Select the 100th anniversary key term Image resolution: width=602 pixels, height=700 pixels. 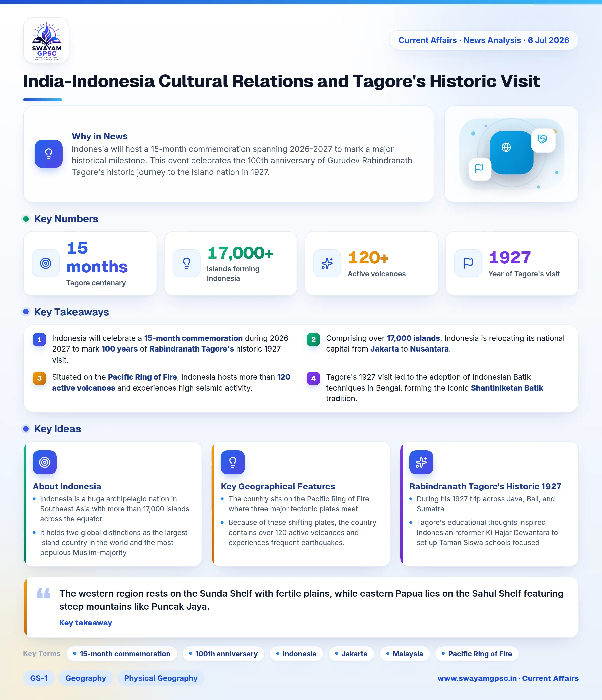click(x=223, y=654)
